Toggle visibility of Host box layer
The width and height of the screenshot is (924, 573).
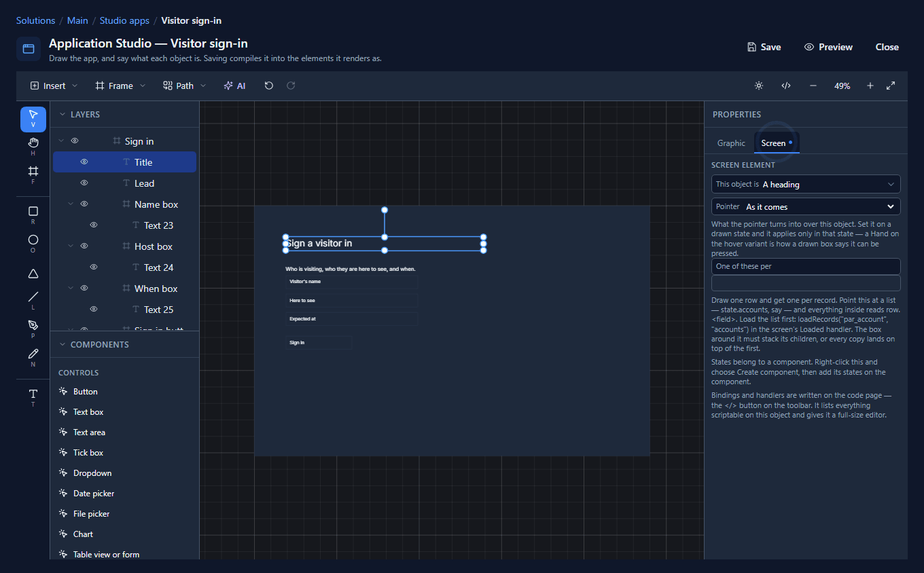(84, 246)
